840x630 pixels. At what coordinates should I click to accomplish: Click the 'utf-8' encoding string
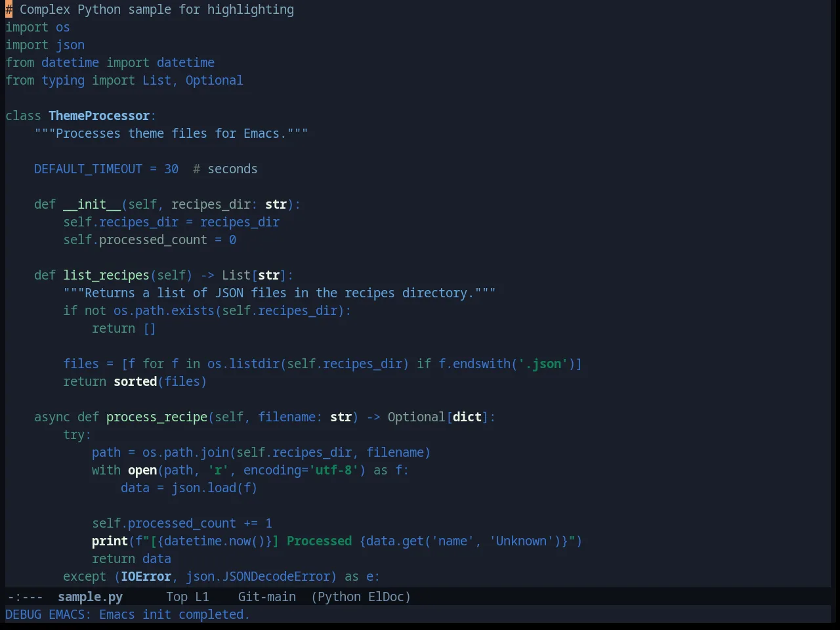pyautogui.click(x=333, y=470)
